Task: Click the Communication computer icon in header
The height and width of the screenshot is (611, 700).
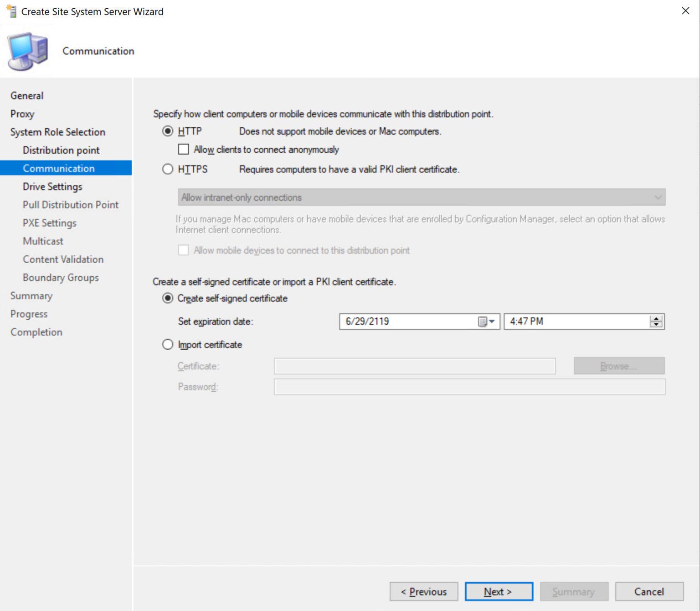Action: click(27, 51)
